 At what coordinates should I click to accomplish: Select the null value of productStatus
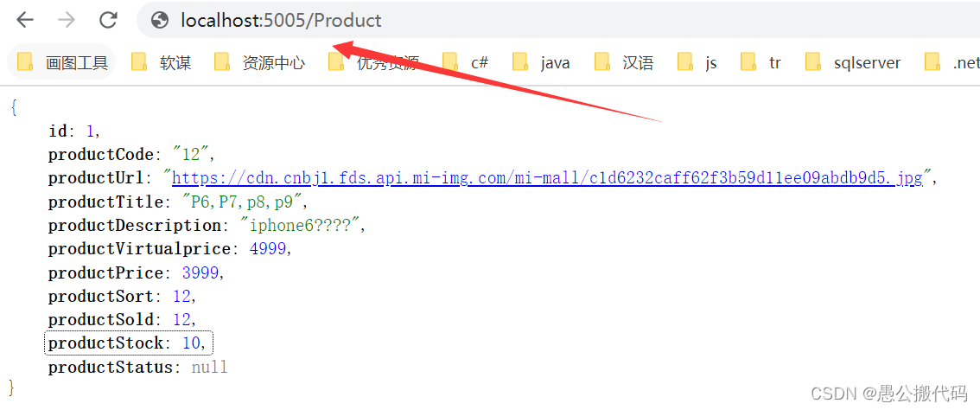[209, 367]
